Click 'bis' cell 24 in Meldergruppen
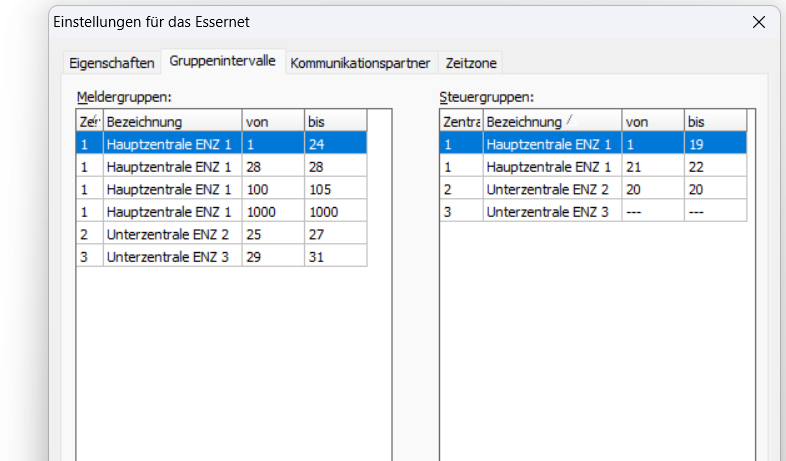Screen dimensions: 786x461 click(x=334, y=144)
